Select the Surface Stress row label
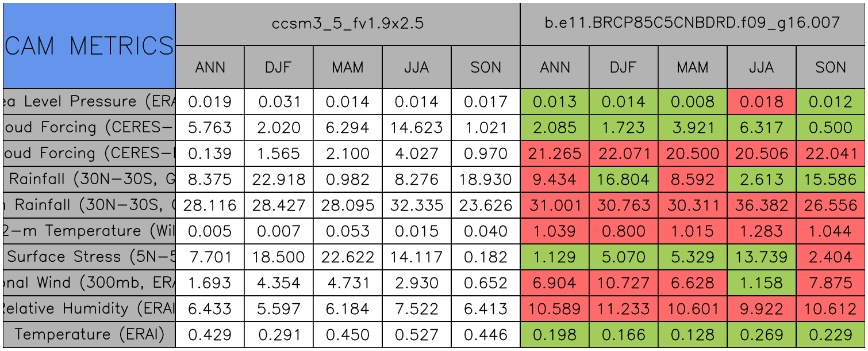 [x=89, y=257]
